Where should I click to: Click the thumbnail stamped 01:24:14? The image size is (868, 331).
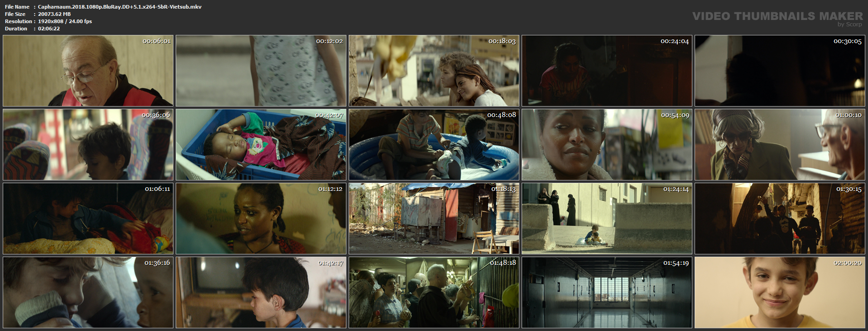(x=607, y=219)
